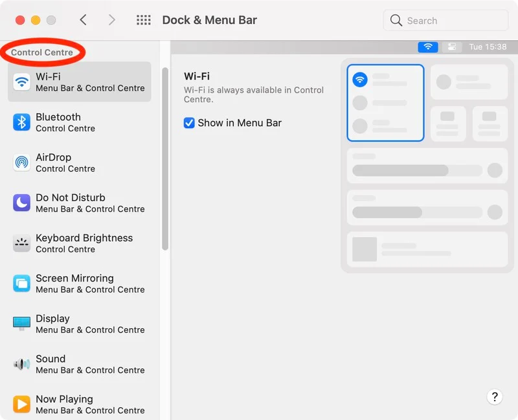Click the Screen Mirroring icon

pos(22,283)
